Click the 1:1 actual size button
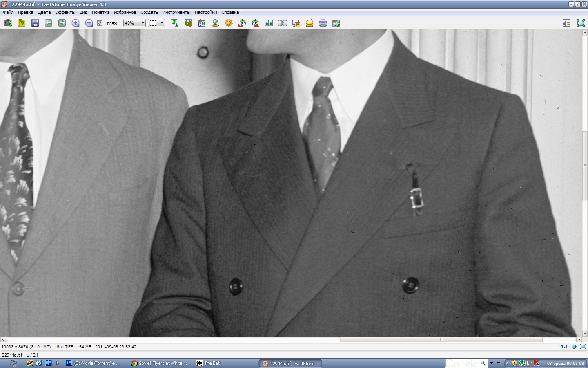This screenshot has height=368, width=588. (564, 346)
